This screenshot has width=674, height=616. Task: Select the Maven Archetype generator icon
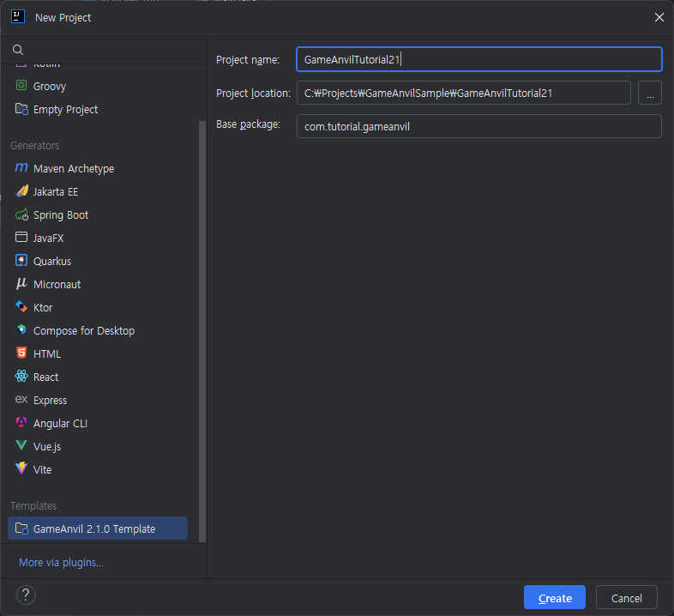tap(21, 169)
